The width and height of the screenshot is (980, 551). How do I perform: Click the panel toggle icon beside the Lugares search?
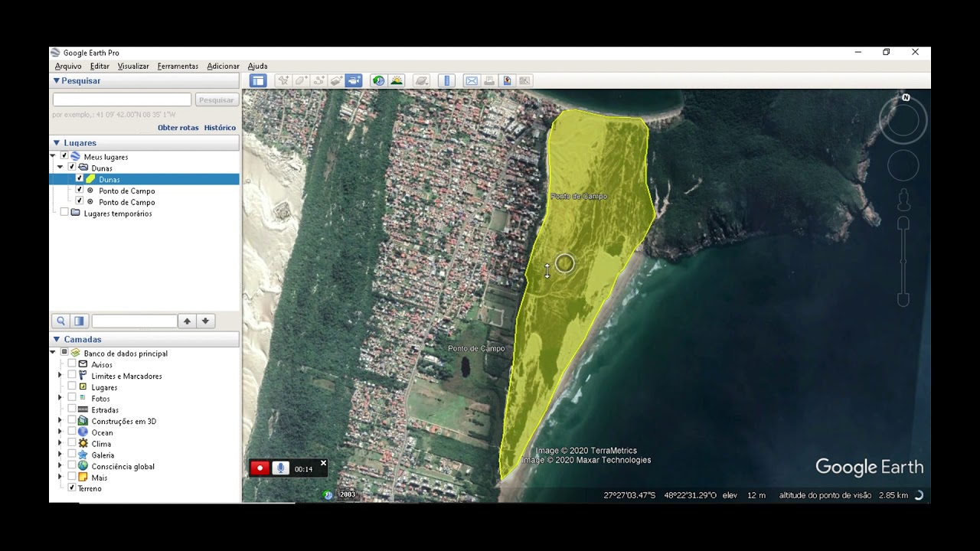(79, 321)
